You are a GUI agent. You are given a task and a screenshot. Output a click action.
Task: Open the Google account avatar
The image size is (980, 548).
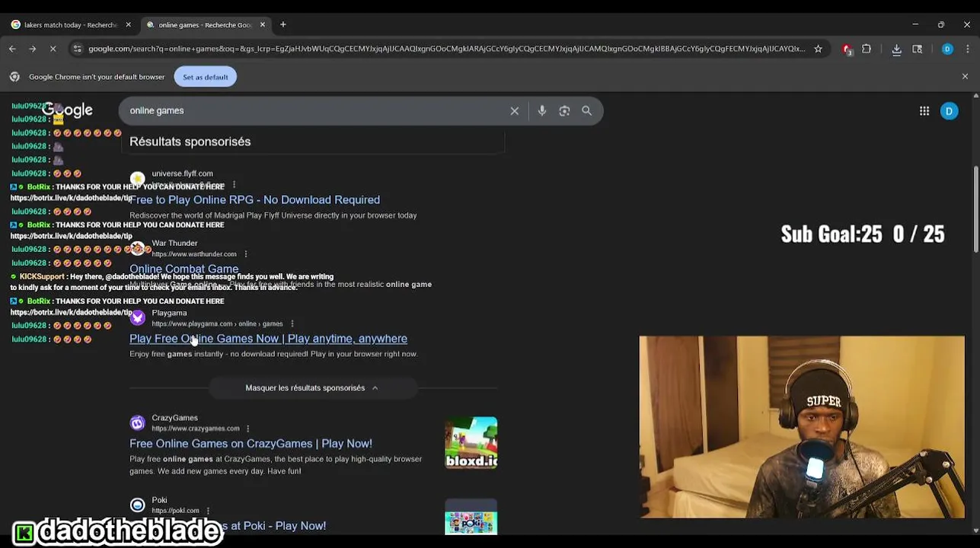949,111
